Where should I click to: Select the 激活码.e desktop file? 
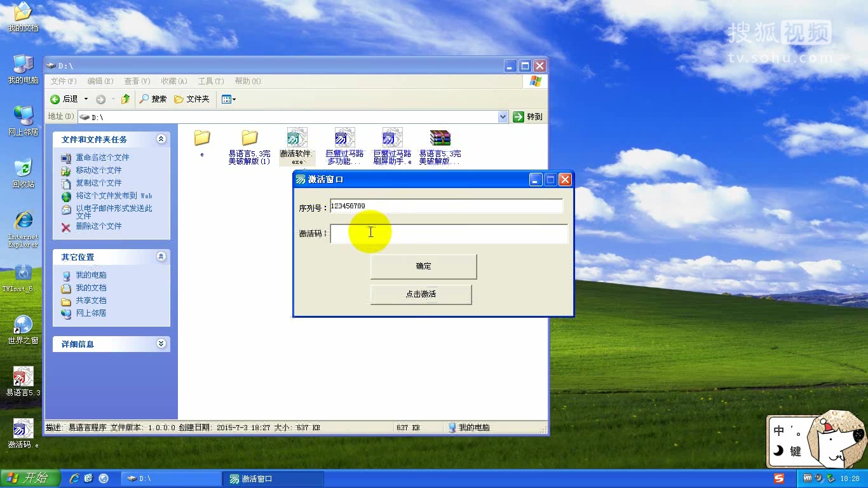23,433
